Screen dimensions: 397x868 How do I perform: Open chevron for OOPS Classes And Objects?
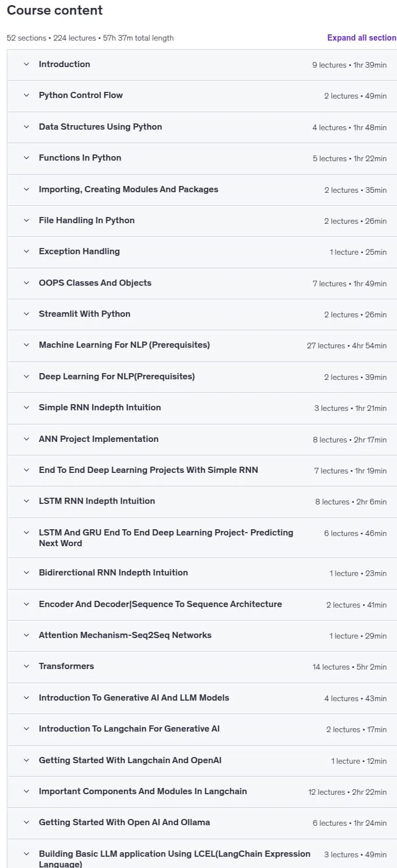coord(26,283)
